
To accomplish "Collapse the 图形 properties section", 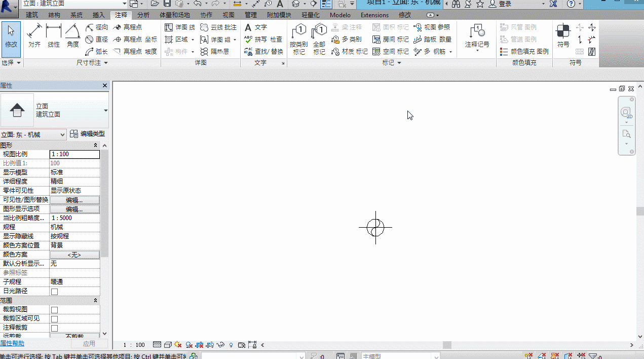I will tap(96, 146).
